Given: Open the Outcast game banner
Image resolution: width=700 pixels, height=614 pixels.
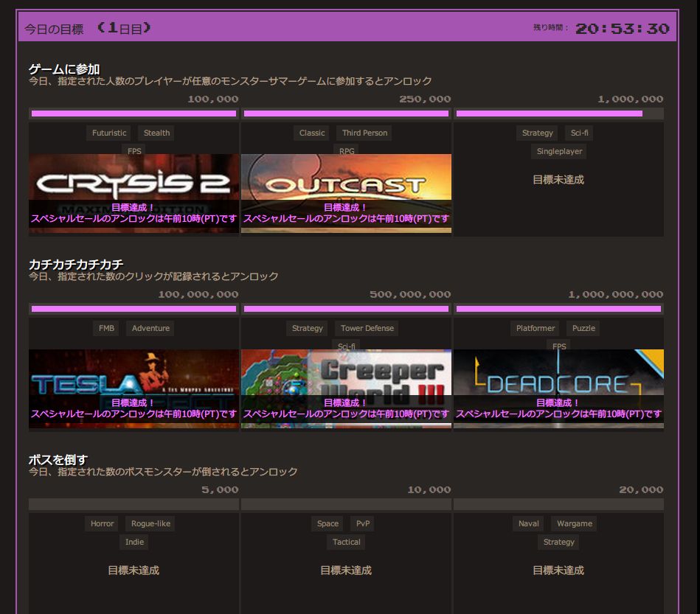Looking at the screenshot, I should tap(346, 193).
